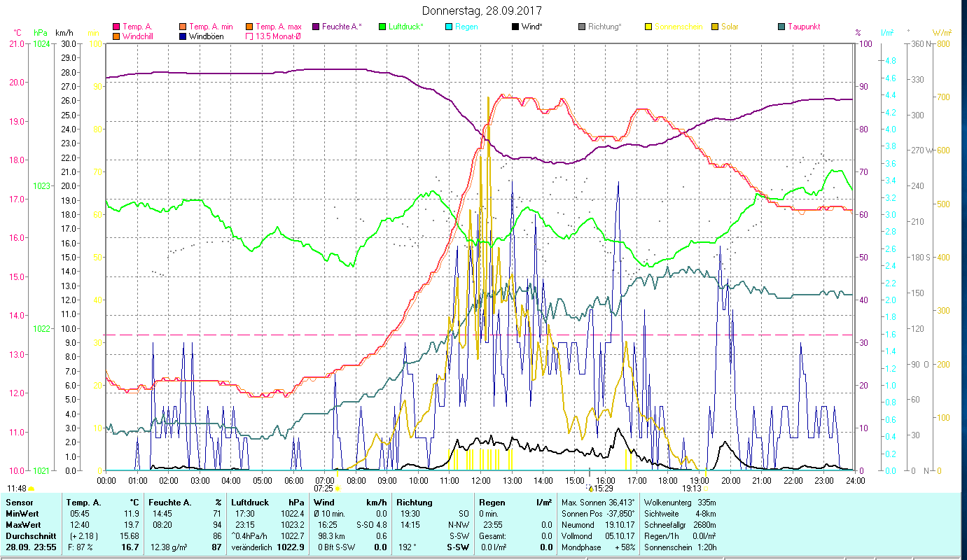Click the 'Richtung' column header
Viewport: 967px width, 560px height.
pyautogui.click(x=415, y=503)
